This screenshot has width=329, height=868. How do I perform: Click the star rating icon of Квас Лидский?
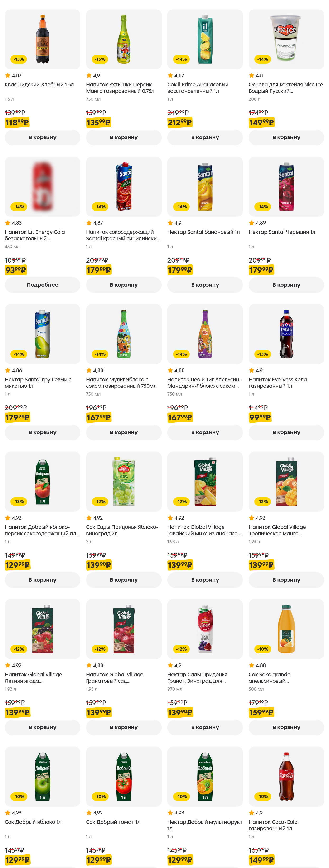[x=8, y=75]
